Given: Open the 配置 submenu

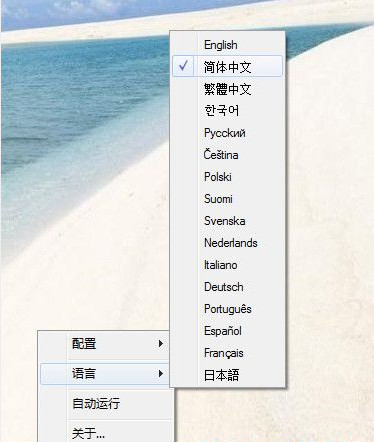Looking at the screenshot, I should (x=105, y=344).
